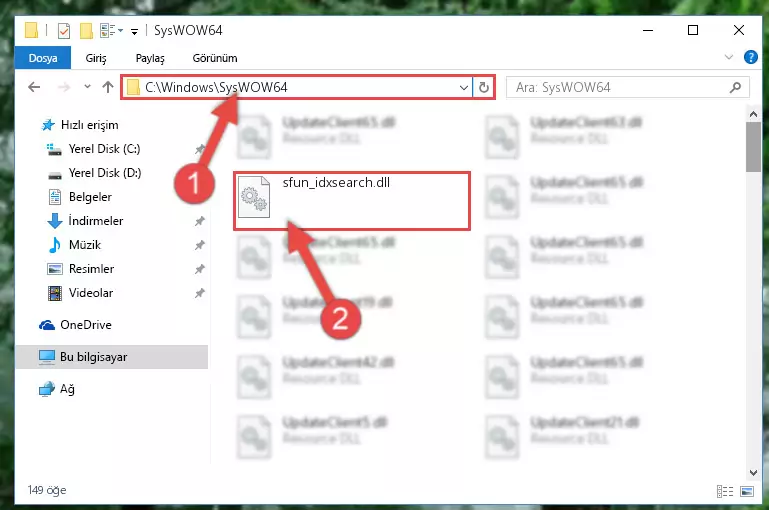Select the sfun_idxsearch.dll file name
Screen dimensions: 769x510
click(x=336, y=182)
